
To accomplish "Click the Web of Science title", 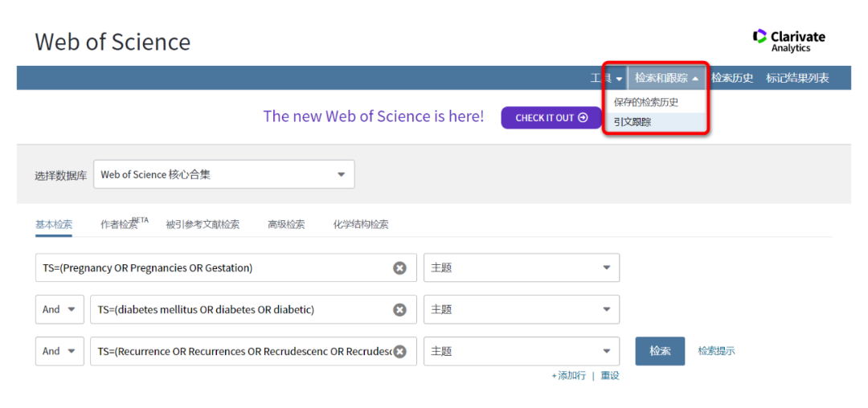I will coord(113,42).
